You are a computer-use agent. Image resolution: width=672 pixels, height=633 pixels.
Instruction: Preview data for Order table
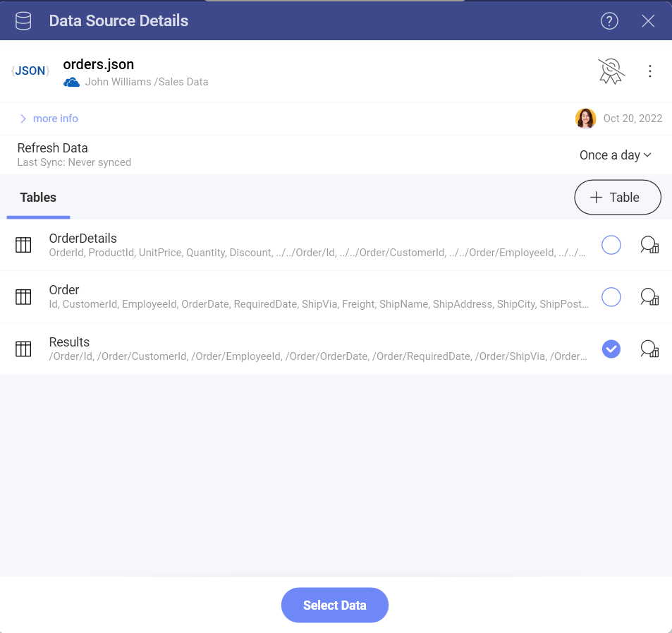649,297
